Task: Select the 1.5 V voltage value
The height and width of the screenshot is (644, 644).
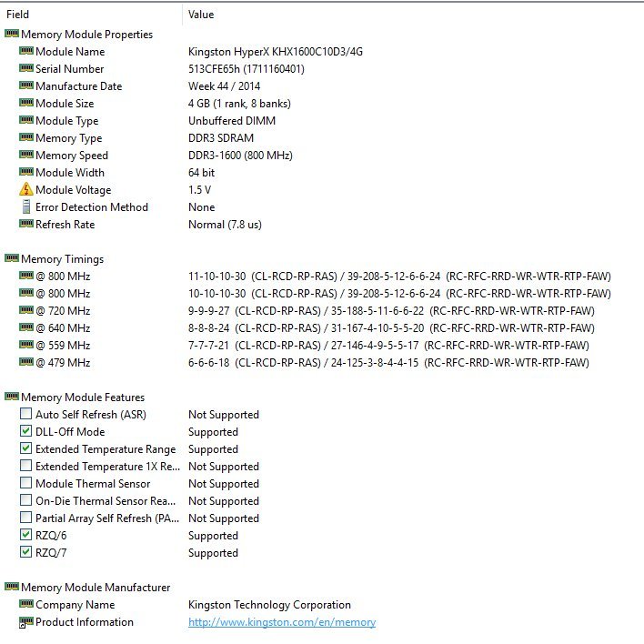Action: (199, 190)
